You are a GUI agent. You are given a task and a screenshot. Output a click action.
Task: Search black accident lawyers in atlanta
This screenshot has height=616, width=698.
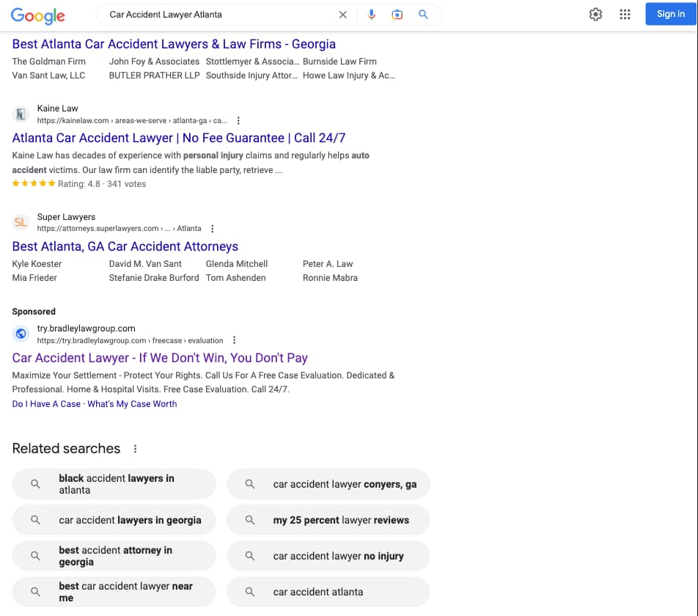114,484
